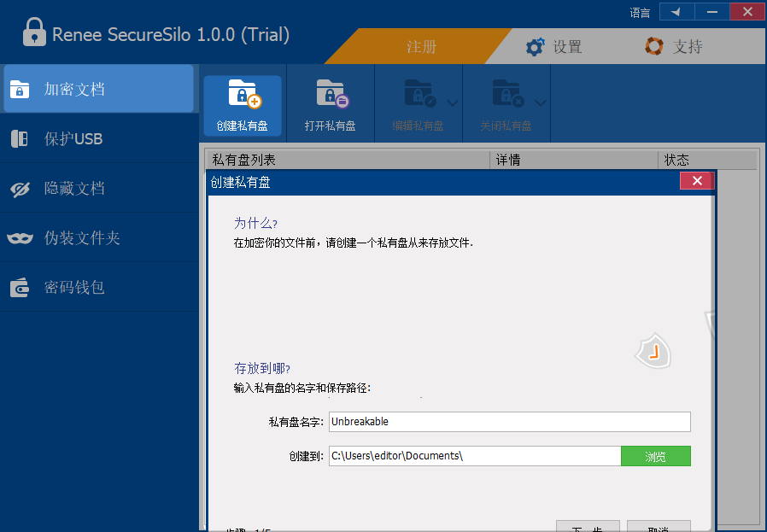Expand the 编辑私有盘 dropdown arrow
Image resolution: width=767 pixels, height=532 pixels.
(453, 102)
